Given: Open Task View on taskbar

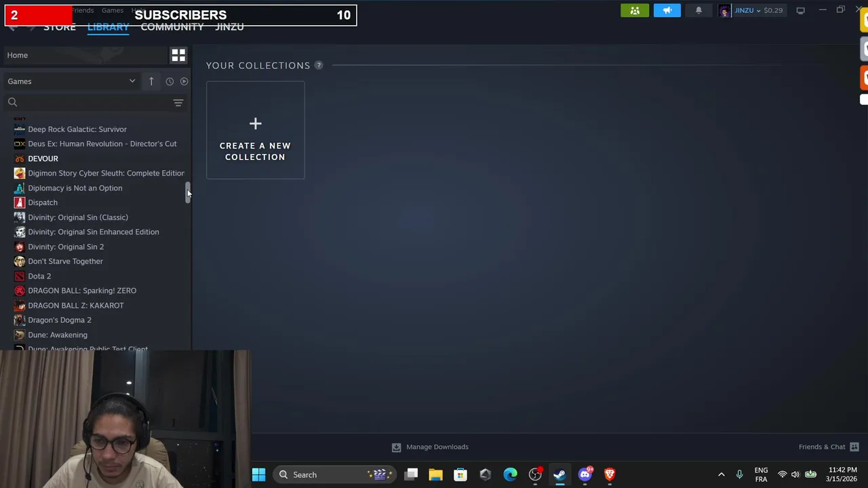Looking at the screenshot, I should [x=411, y=474].
